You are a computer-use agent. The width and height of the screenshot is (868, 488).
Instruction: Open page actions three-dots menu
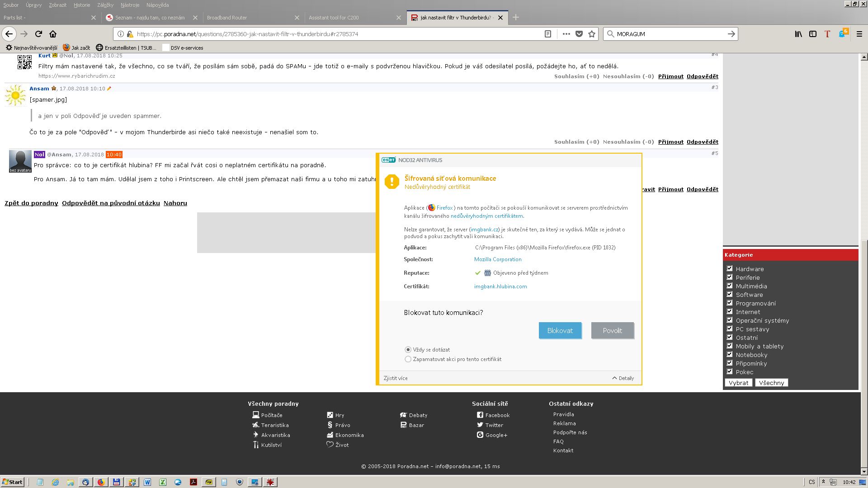(566, 34)
